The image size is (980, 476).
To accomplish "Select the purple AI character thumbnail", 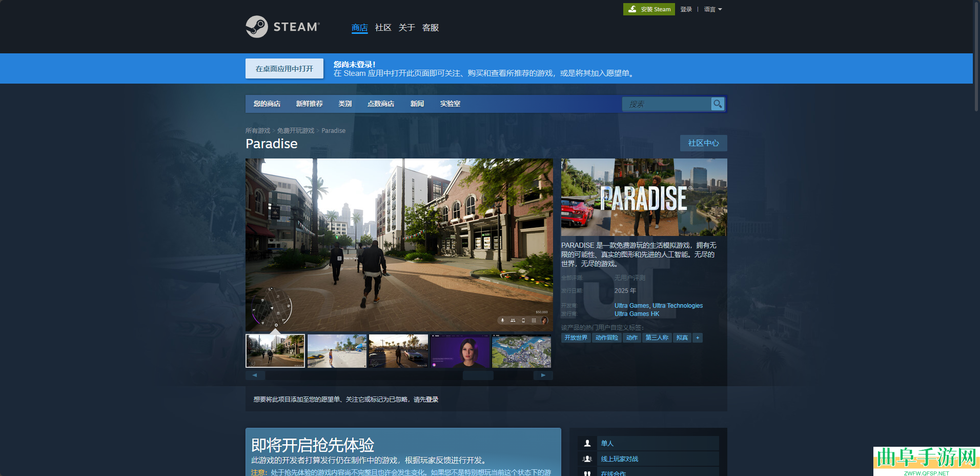I will click(460, 351).
